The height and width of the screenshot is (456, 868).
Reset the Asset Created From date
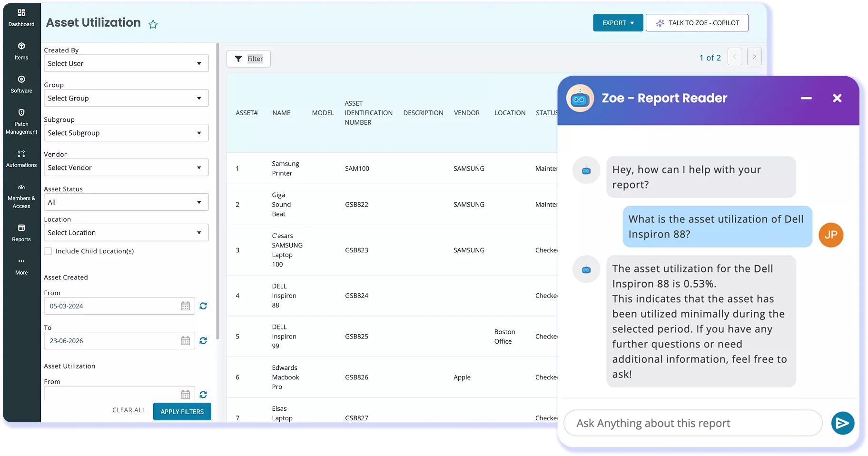[203, 306]
